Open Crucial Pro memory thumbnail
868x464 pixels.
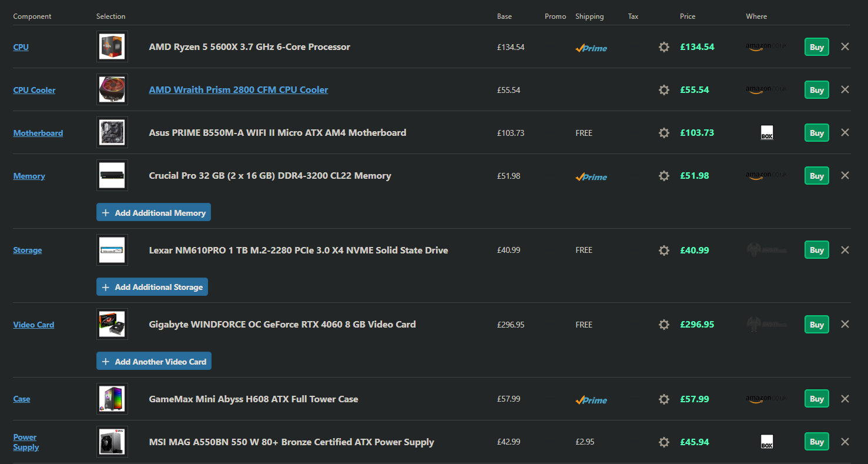point(112,176)
